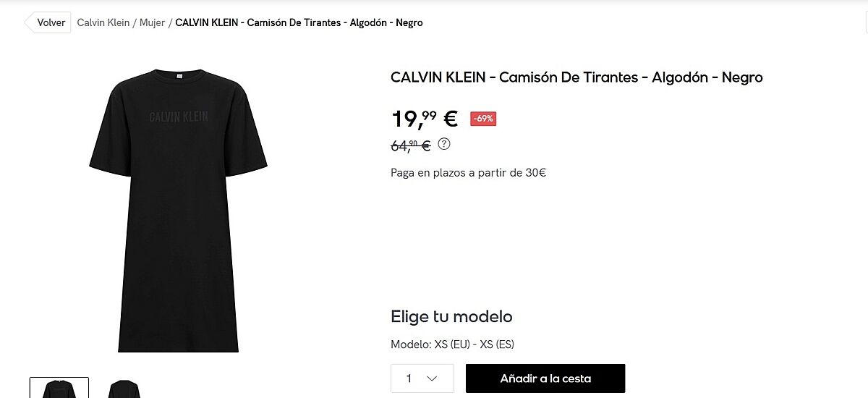Click the Volver back button
The image size is (868, 398).
tap(48, 22)
